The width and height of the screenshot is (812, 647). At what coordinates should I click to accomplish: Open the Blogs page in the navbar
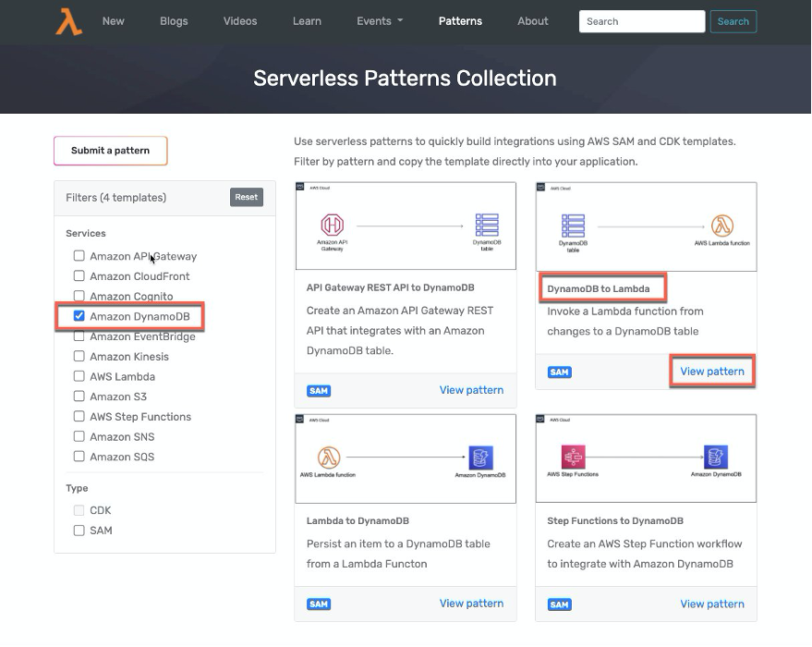(174, 21)
